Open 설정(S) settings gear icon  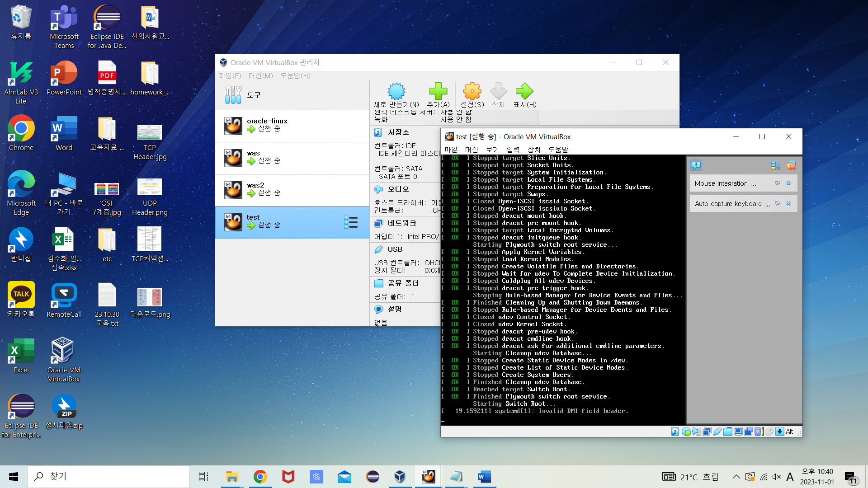[472, 92]
